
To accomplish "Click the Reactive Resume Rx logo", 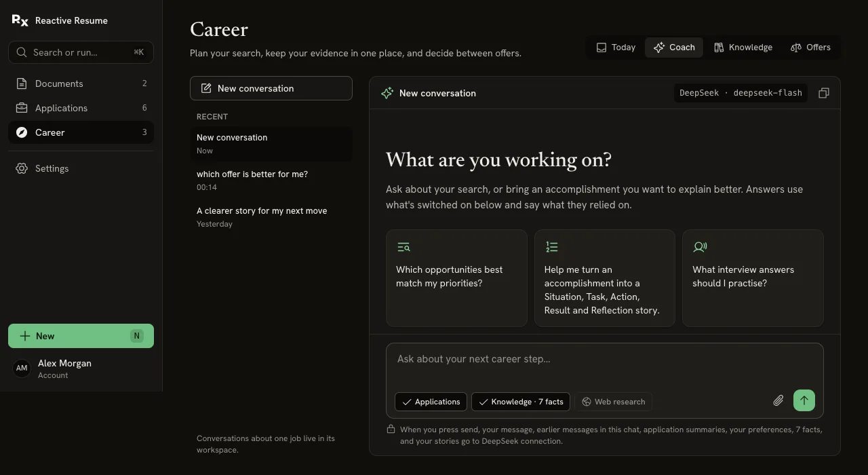I will [x=20, y=20].
